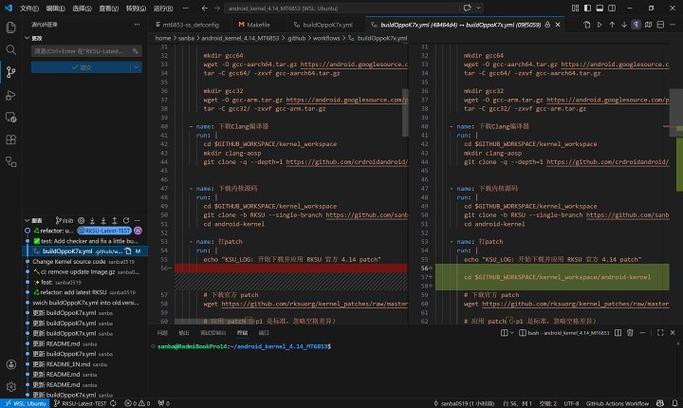Open the Explorer view in activity bar
Image resolution: width=683 pixels, height=408 pixels.
[11, 27]
